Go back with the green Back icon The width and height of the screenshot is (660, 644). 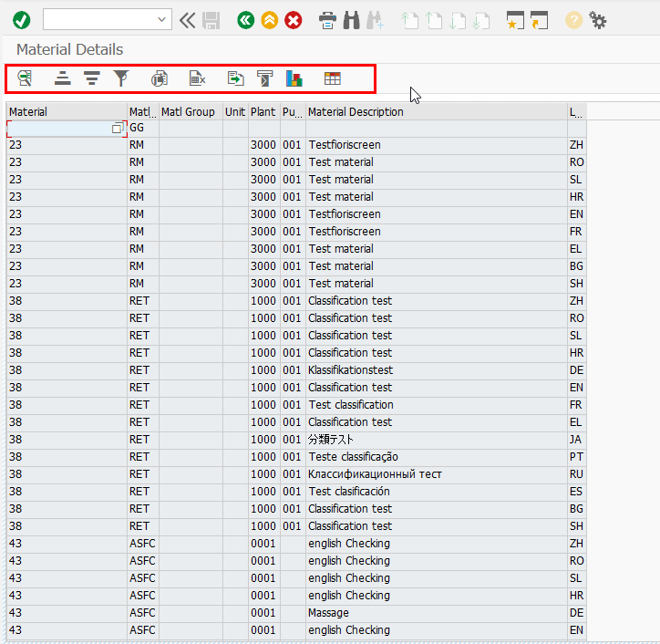(246, 20)
